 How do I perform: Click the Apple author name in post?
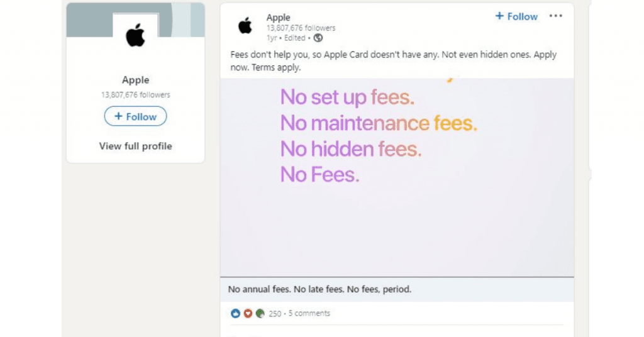click(x=278, y=18)
